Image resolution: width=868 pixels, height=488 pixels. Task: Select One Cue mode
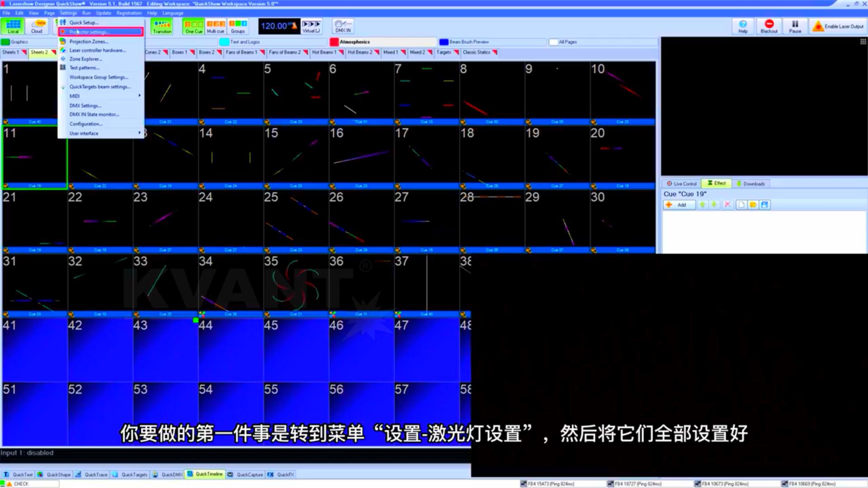(194, 26)
